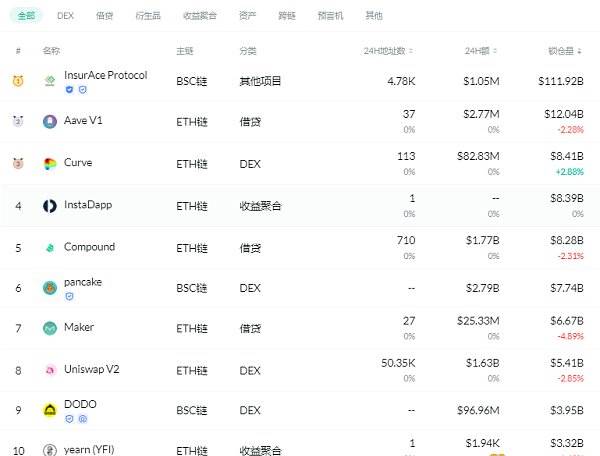Viewport: 600px width, 456px height.
Task: Click the pancake logo icon
Action: (50, 288)
